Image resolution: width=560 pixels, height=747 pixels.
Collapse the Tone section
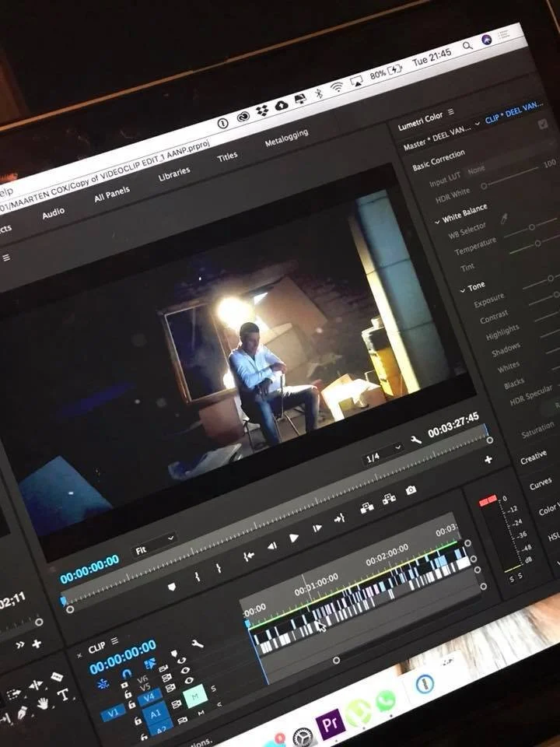coord(462,289)
